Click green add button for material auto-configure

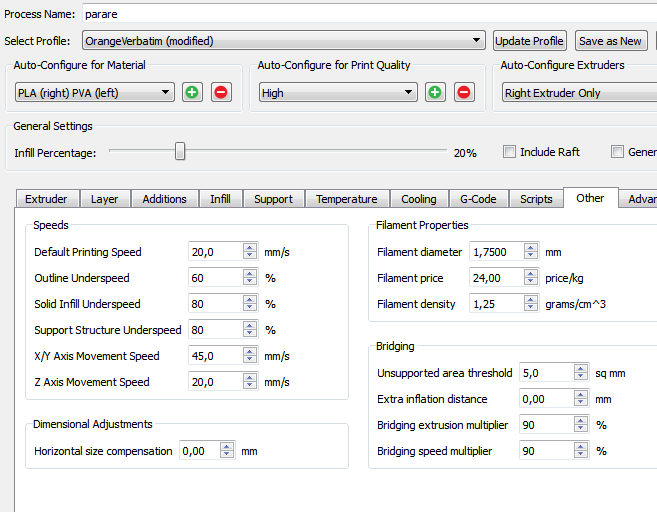pos(192,92)
